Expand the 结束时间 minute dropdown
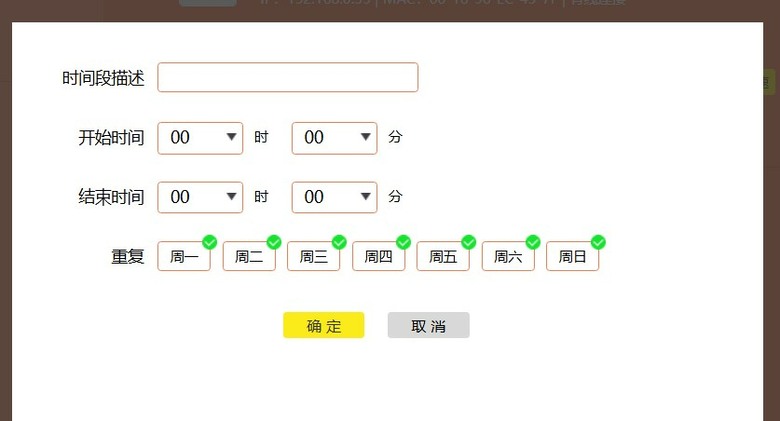 tap(334, 197)
